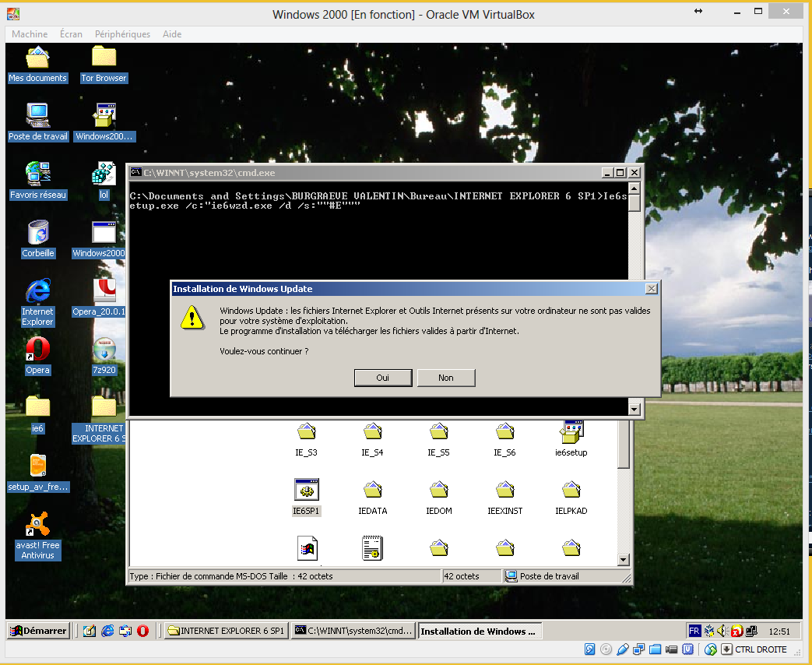
Task: Launch Outlook Express from quick launch
Action: (x=125, y=631)
